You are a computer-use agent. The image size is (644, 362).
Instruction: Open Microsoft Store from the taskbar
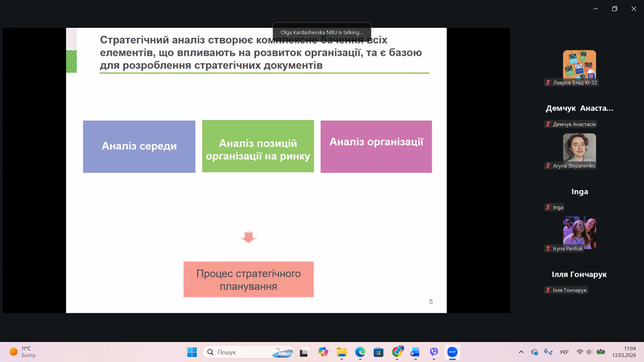[x=378, y=352]
